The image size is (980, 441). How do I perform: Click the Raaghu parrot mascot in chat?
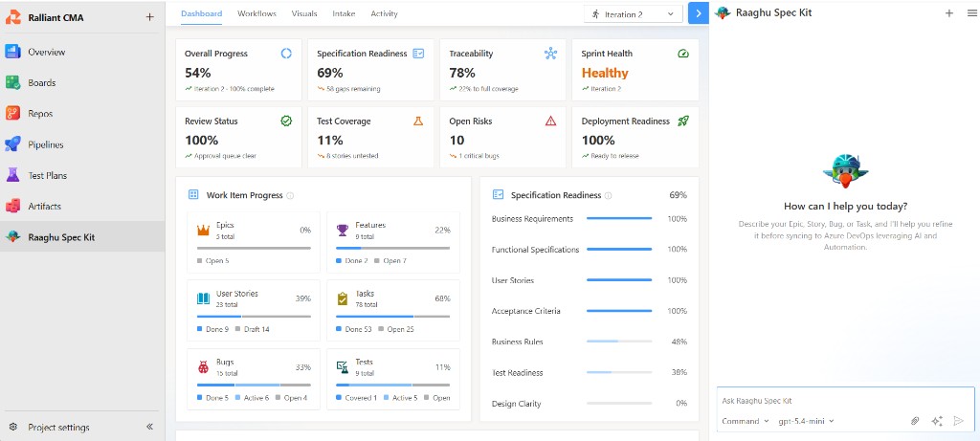845,169
